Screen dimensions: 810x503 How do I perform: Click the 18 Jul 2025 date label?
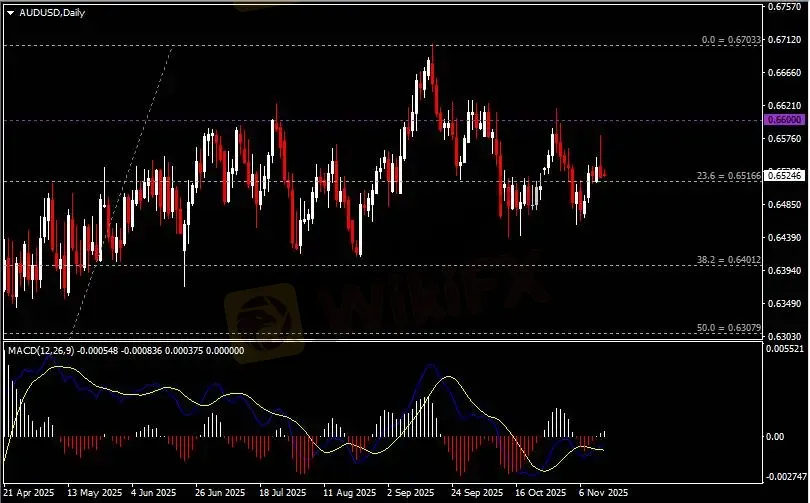[x=282, y=493]
